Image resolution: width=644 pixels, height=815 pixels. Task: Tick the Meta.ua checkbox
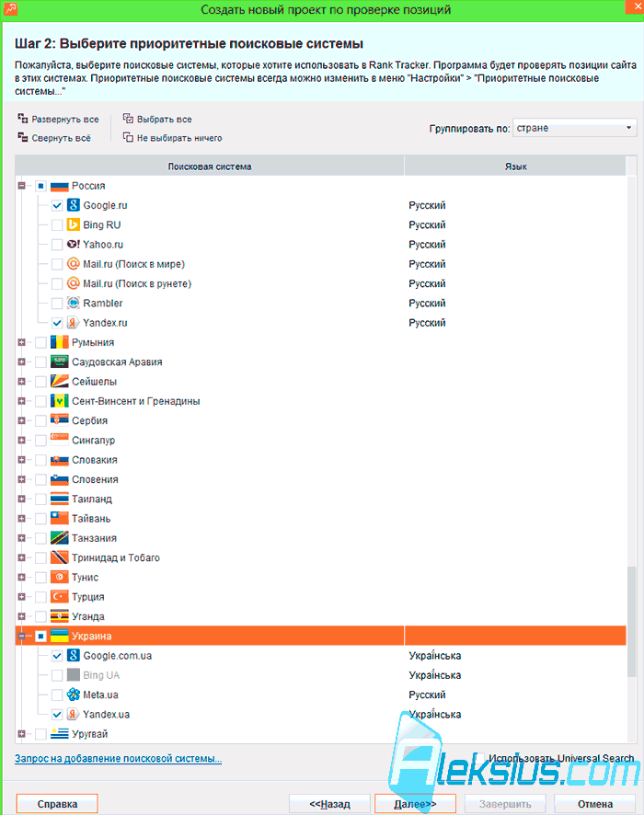[x=57, y=694]
